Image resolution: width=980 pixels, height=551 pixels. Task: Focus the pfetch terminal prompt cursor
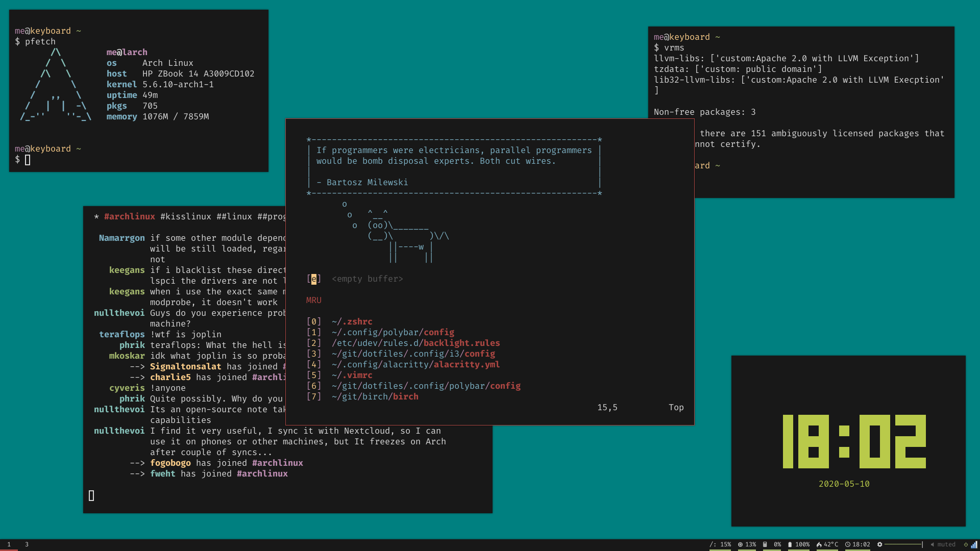coord(28,160)
